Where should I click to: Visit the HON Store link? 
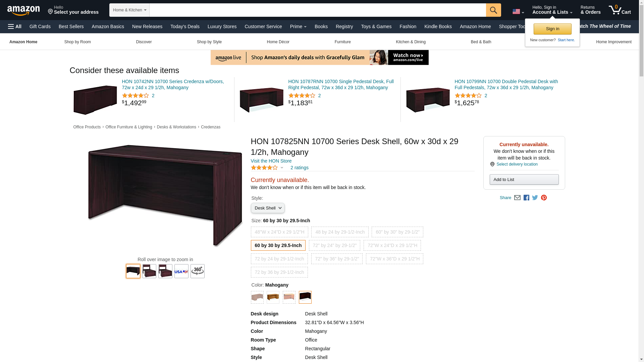coord(271,161)
